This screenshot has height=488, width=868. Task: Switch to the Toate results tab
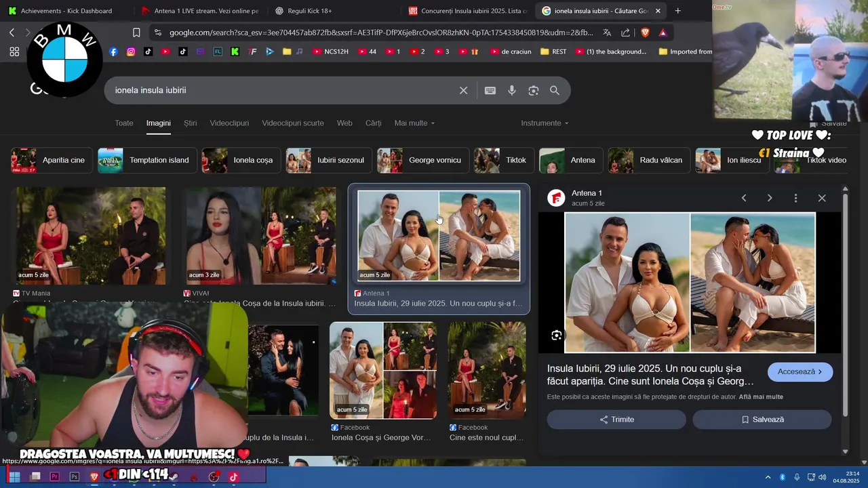click(x=124, y=123)
